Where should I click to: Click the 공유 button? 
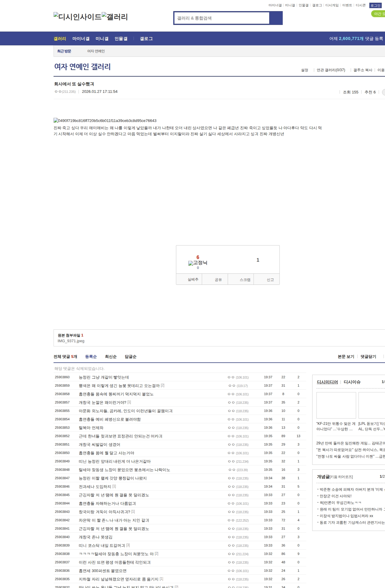tap(215, 279)
